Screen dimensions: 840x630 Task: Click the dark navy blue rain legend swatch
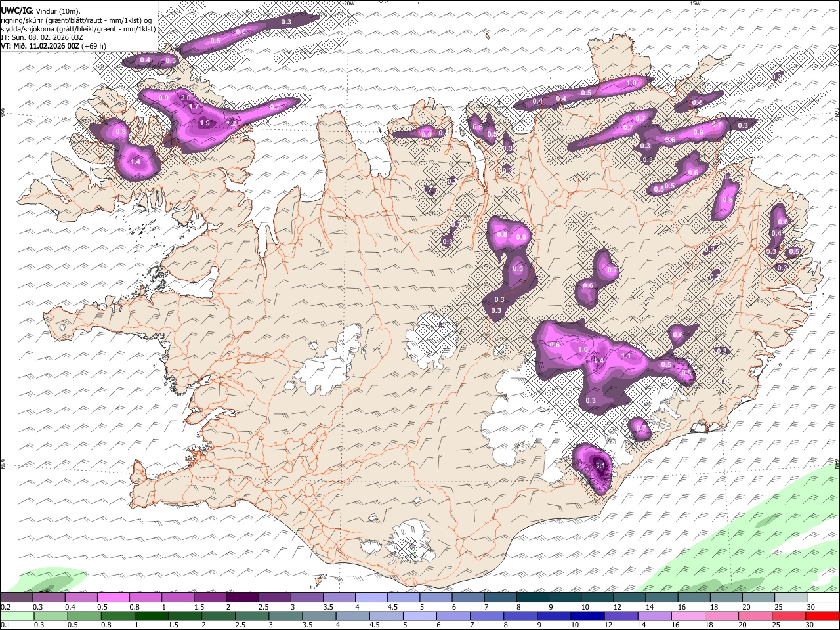(587, 616)
